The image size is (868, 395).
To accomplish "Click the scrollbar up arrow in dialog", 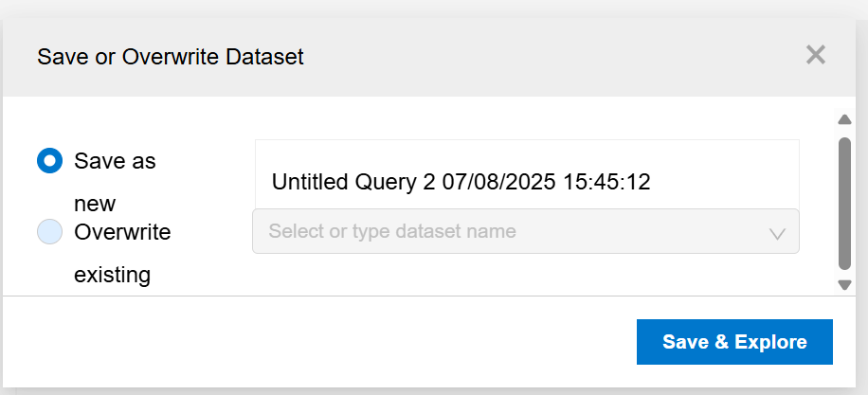I will click(x=844, y=119).
